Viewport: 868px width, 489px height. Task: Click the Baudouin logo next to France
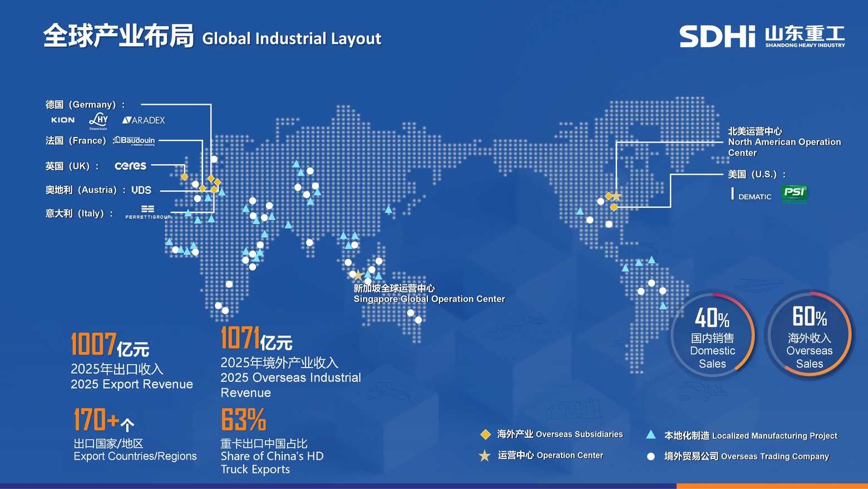click(134, 141)
